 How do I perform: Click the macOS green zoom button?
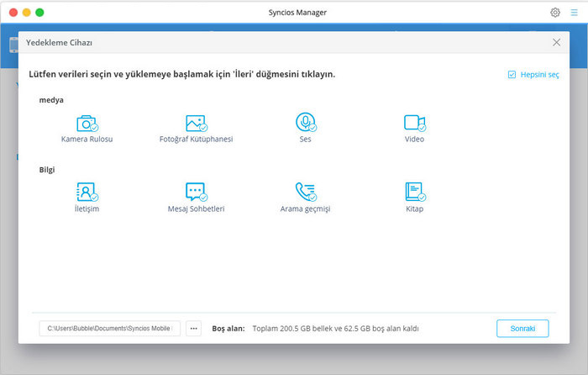(x=39, y=13)
